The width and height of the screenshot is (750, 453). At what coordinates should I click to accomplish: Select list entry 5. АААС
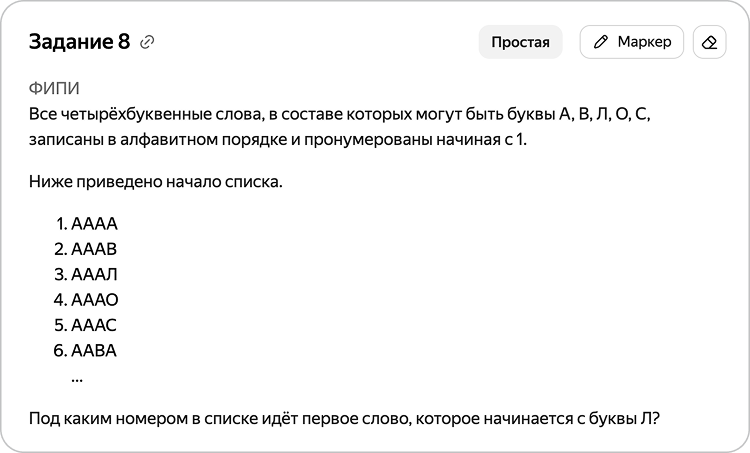[86, 325]
